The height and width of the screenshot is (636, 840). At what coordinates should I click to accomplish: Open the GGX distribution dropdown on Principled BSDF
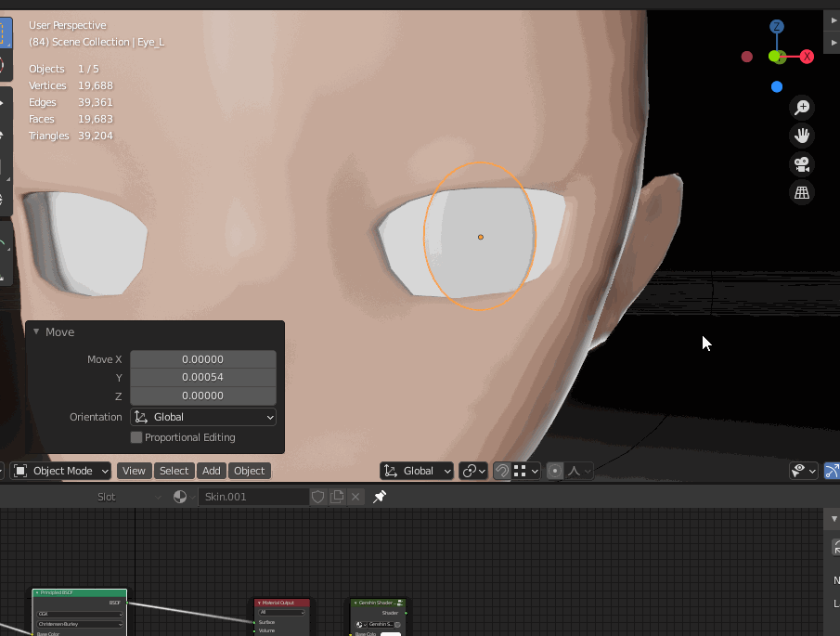(x=79, y=613)
